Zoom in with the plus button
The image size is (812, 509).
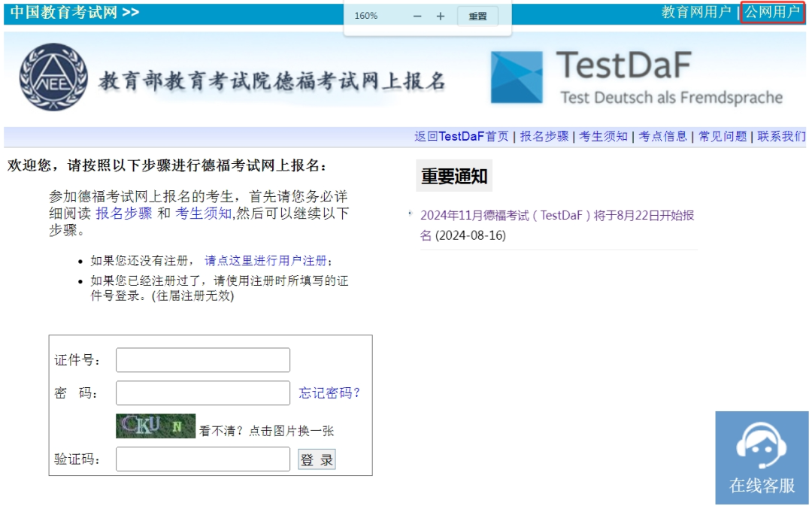coord(440,16)
